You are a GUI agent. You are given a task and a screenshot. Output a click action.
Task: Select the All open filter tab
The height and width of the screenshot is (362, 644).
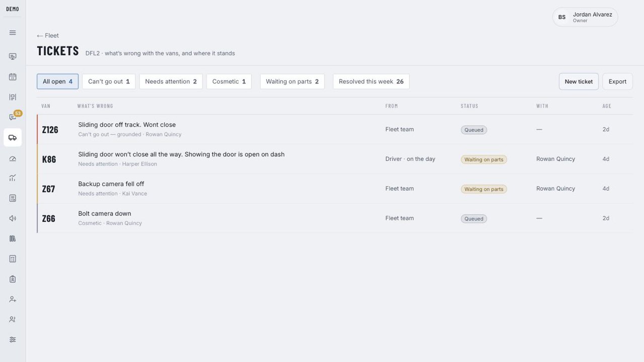57,81
